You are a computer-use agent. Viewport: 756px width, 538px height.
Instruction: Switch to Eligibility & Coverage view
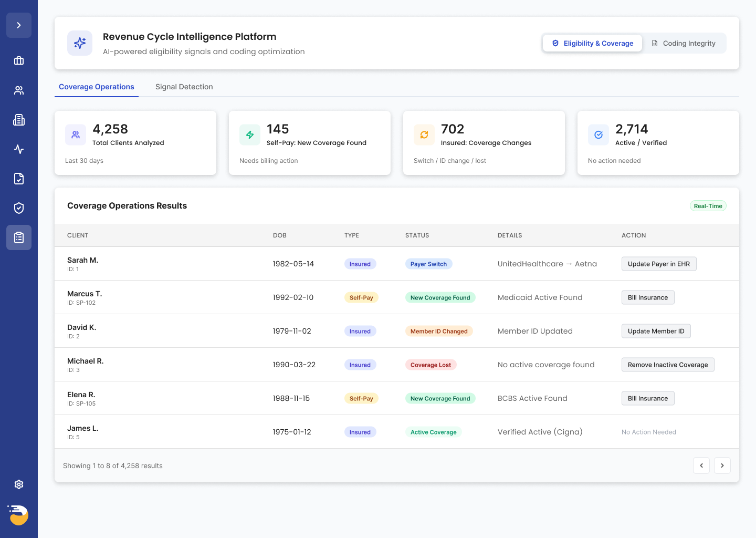tap(592, 43)
